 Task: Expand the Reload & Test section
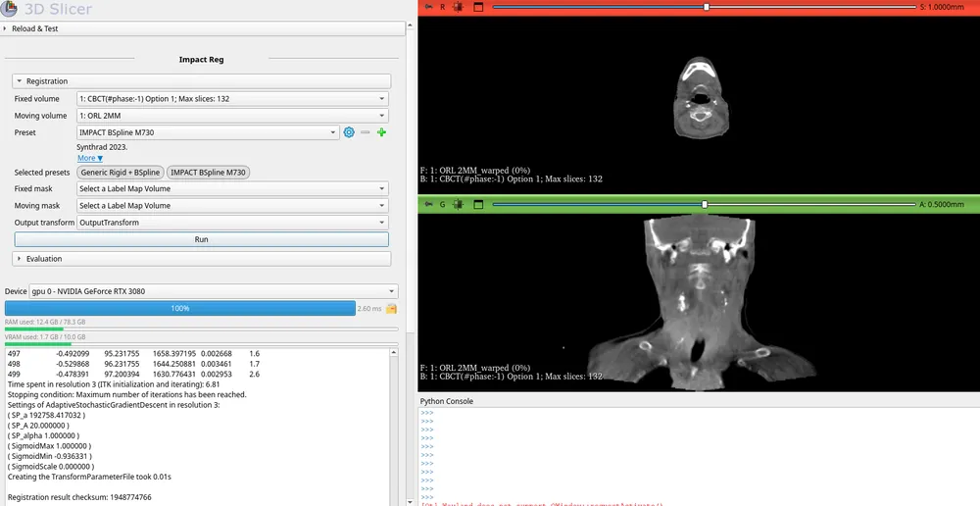click(x=203, y=28)
